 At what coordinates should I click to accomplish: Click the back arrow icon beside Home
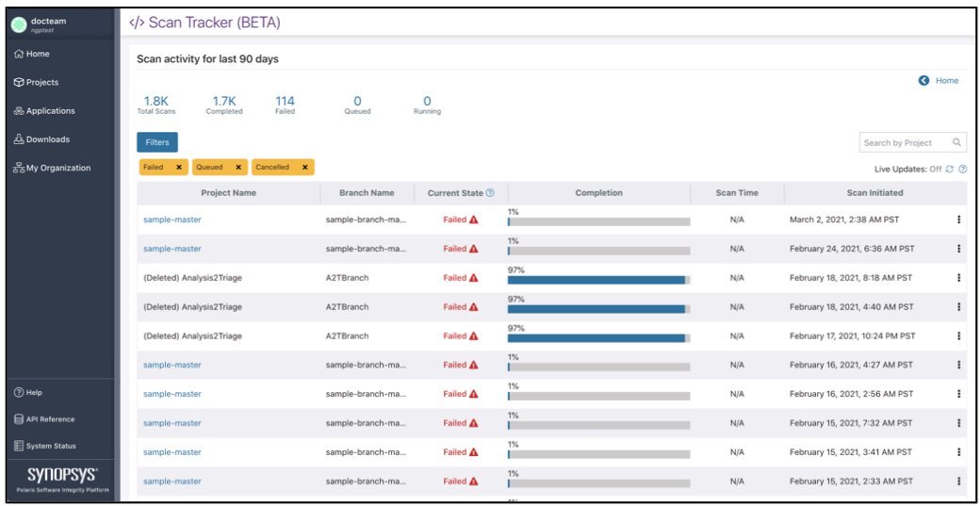click(923, 81)
